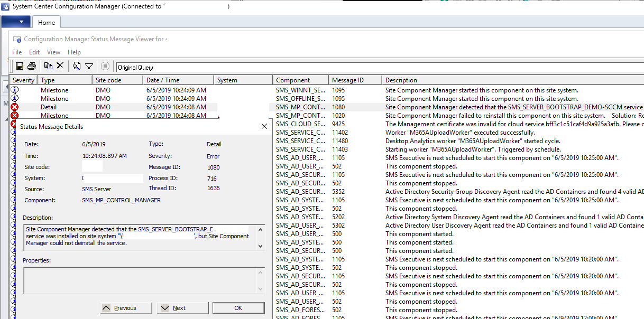Sort by the Type column header
This screenshot has width=644, height=319.
pyautogui.click(x=63, y=80)
